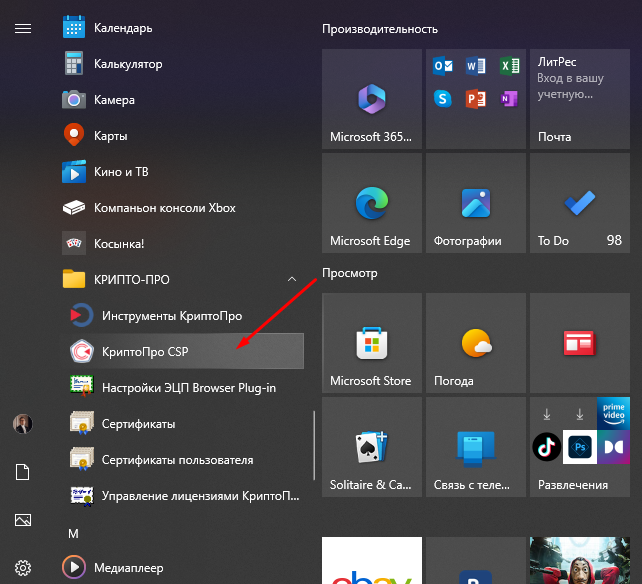Open the Календарь app
Image resolution: width=642 pixels, height=584 pixels.
tap(183, 28)
